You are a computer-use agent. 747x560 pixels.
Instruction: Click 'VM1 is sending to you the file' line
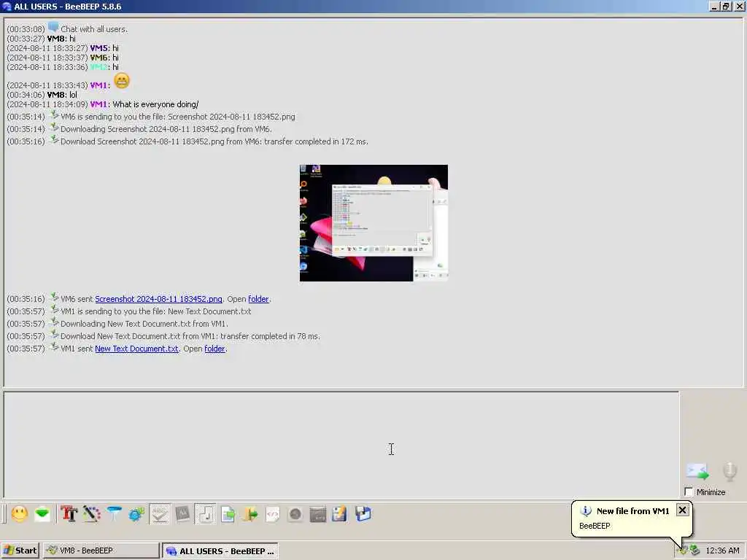[129, 311]
